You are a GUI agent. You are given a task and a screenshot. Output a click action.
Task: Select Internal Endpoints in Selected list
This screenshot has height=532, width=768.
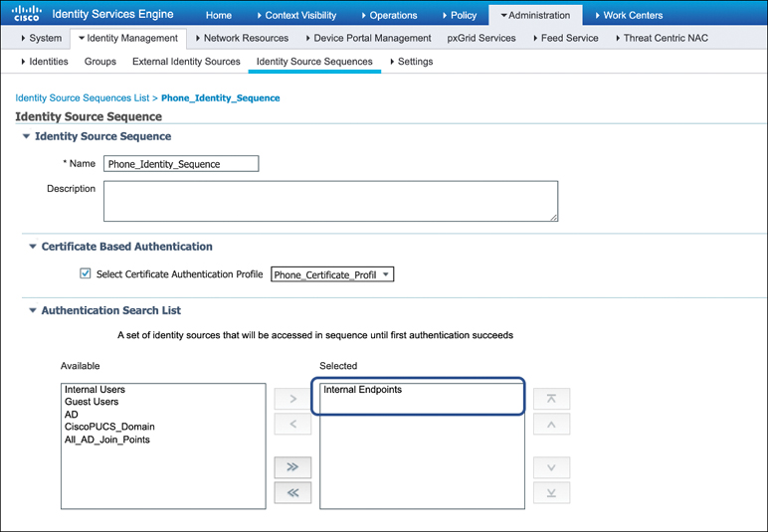(x=363, y=390)
